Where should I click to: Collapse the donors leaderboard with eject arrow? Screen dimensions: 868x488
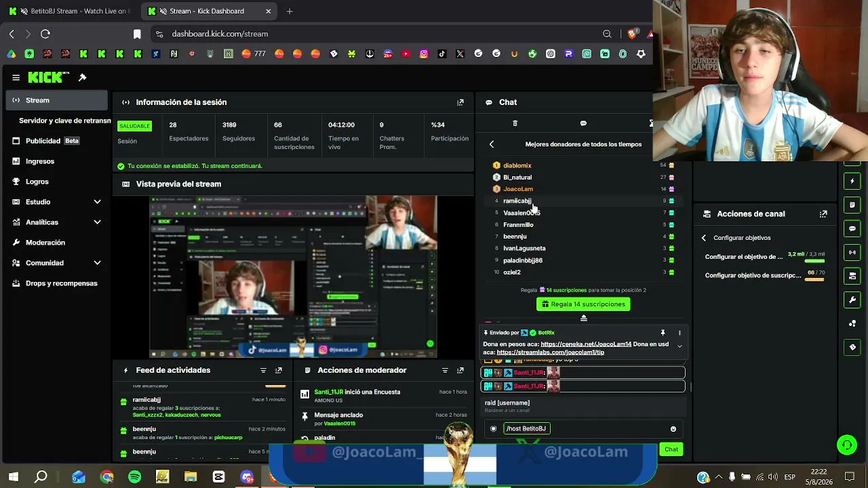[x=583, y=318]
